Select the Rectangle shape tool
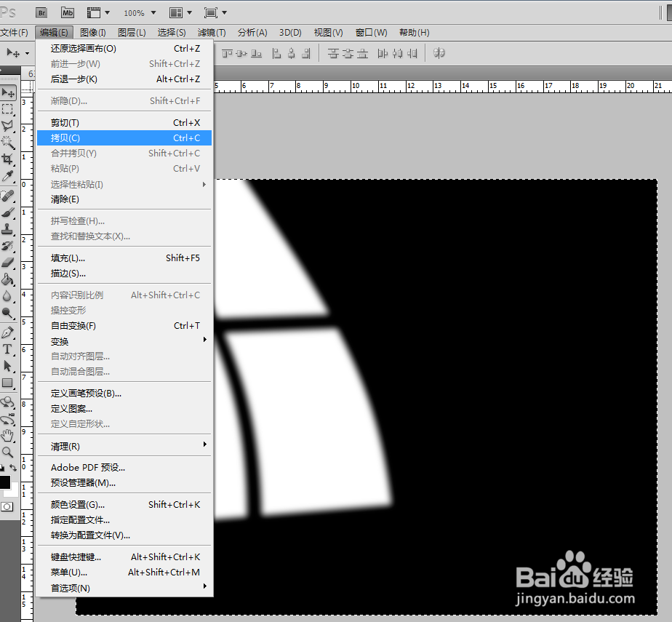Viewport: 672px width, 622px height. [x=8, y=383]
